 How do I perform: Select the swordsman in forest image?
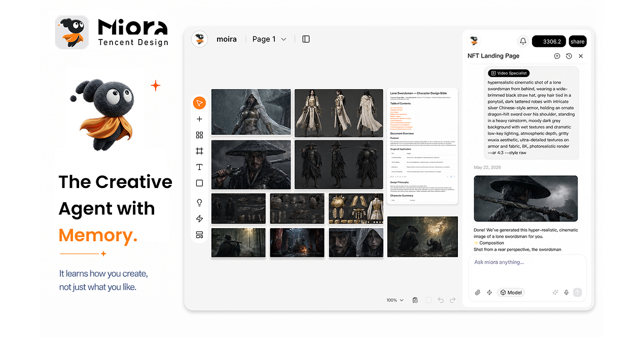tap(238, 243)
